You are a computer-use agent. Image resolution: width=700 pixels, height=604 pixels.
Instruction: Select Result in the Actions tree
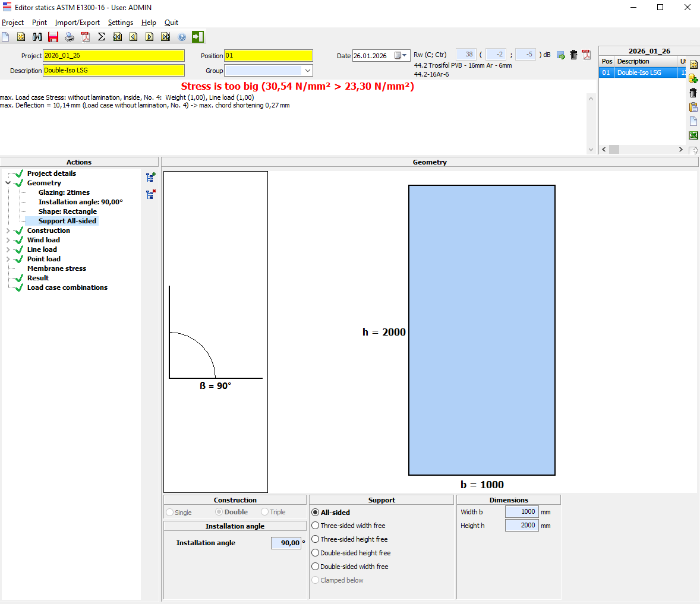pyautogui.click(x=38, y=278)
